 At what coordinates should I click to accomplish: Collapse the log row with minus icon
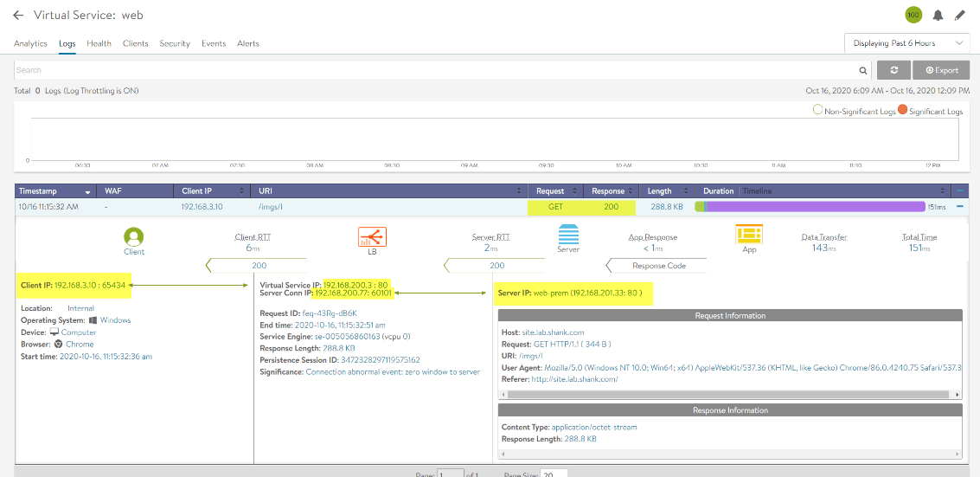tap(959, 206)
